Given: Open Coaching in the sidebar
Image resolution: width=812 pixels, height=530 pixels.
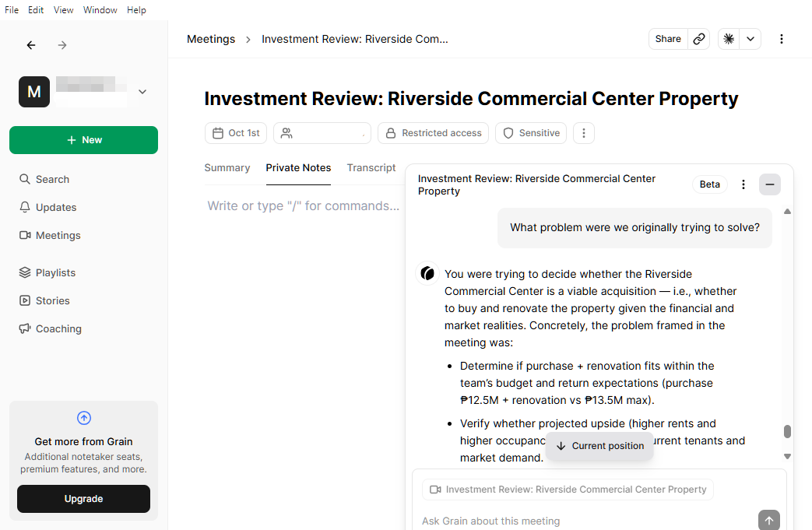Looking at the screenshot, I should tap(51, 328).
